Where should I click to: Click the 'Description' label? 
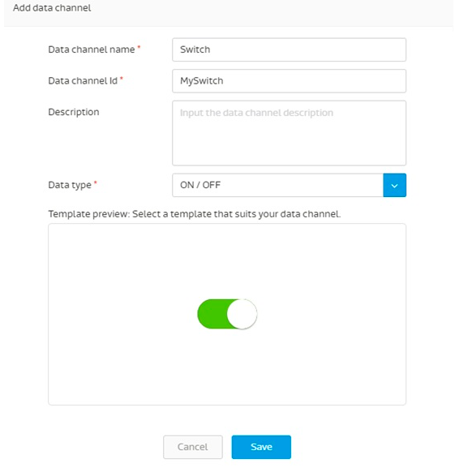click(74, 113)
